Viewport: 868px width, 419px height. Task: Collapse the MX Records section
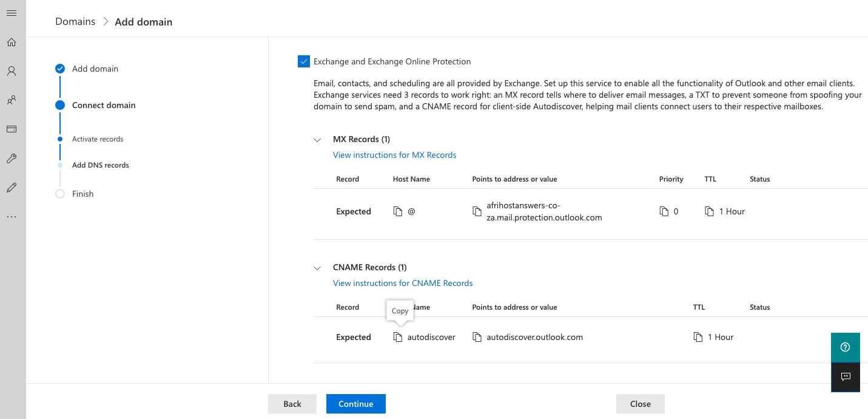click(x=317, y=140)
